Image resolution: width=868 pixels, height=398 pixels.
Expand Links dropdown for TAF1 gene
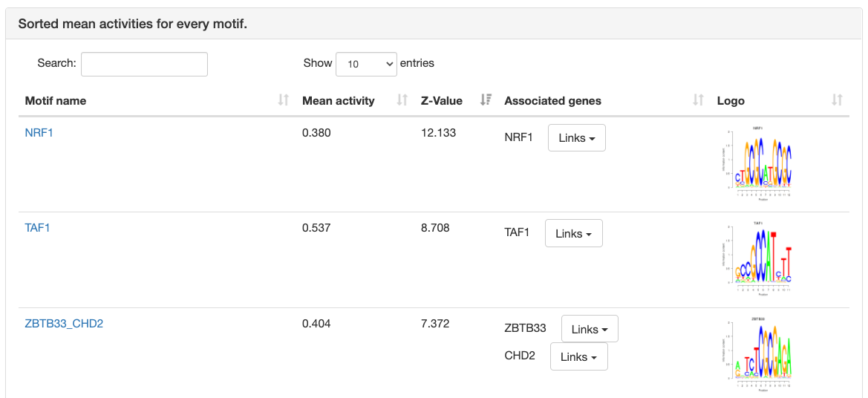pyautogui.click(x=573, y=233)
